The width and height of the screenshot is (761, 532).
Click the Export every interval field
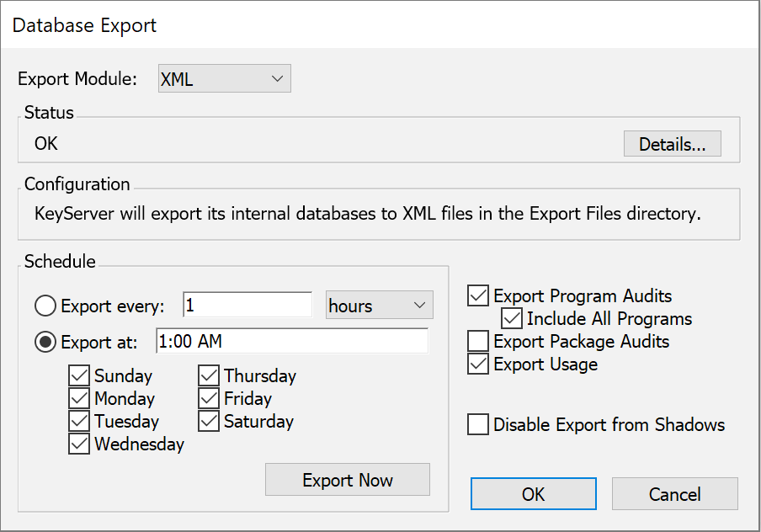coord(247,306)
